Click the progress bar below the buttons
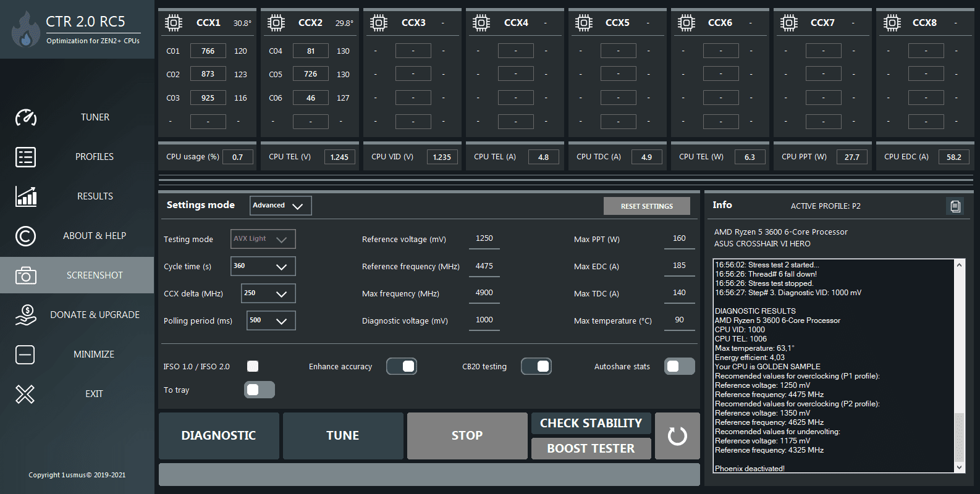This screenshot has width=980, height=494. point(429,475)
